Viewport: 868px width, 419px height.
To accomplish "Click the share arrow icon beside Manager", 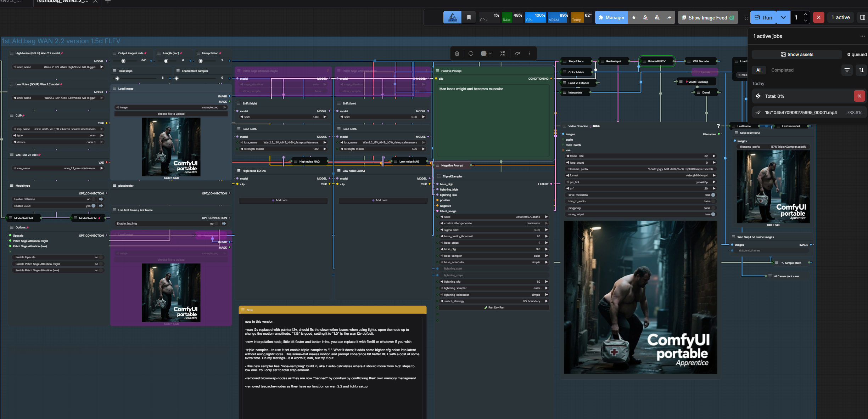I will (x=669, y=17).
